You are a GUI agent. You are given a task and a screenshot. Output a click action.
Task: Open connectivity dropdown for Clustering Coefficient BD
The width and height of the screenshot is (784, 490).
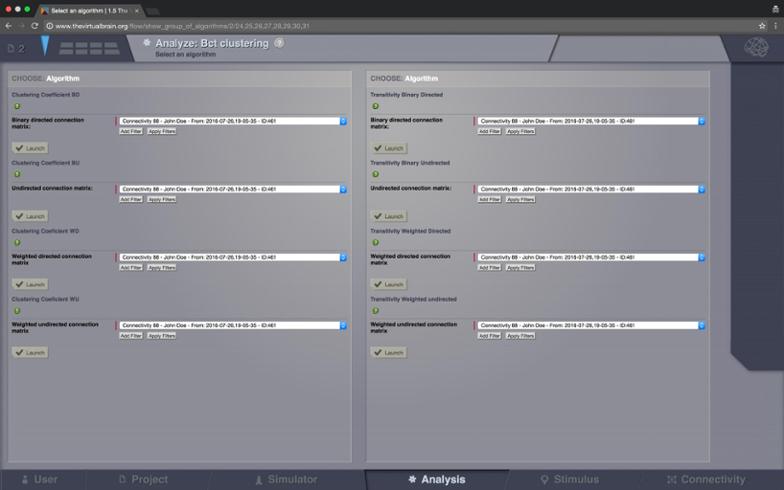click(x=232, y=121)
